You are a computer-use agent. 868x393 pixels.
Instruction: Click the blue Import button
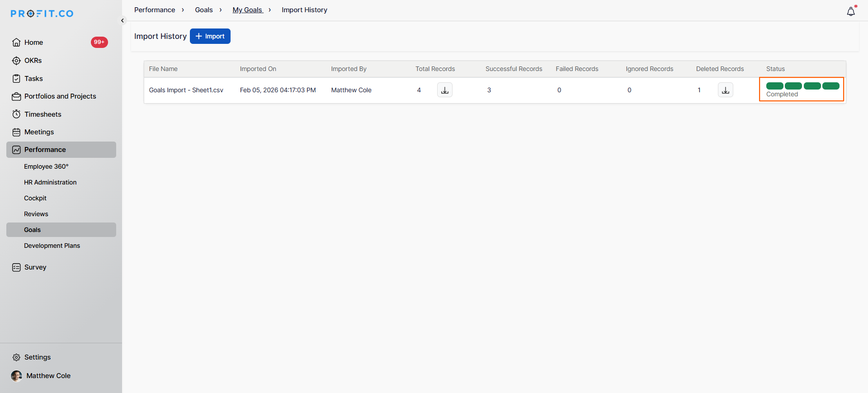(x=210, y=36)
